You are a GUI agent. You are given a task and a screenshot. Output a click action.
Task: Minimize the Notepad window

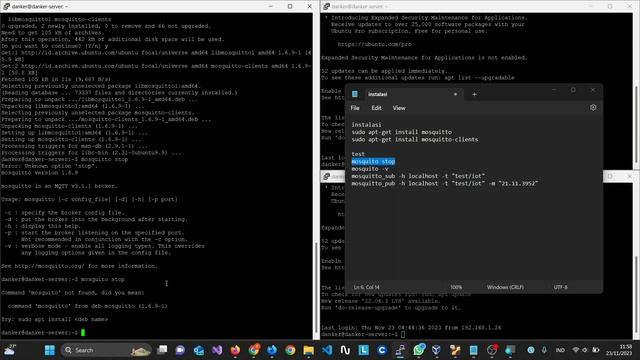[554, 89]
